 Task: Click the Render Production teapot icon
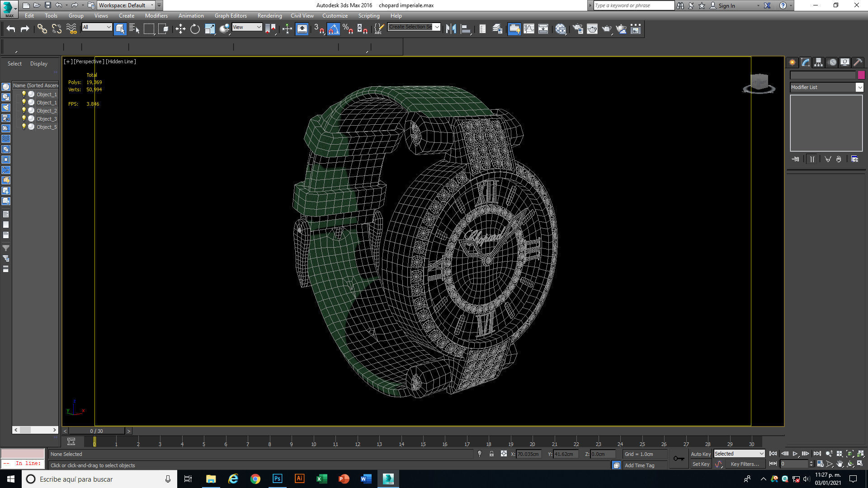click(x=607, y=29)
